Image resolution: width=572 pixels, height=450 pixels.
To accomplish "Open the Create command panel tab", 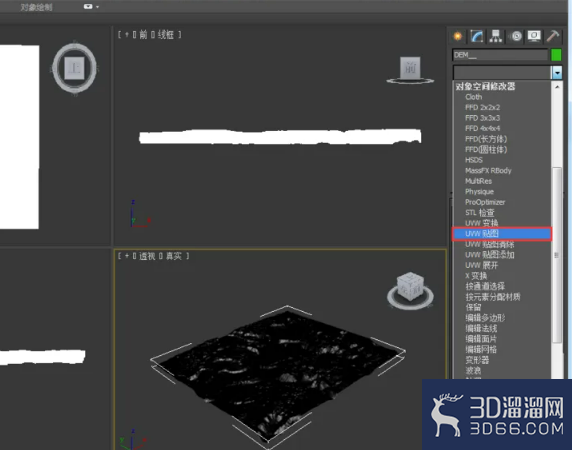I will (x=458, y=36).
